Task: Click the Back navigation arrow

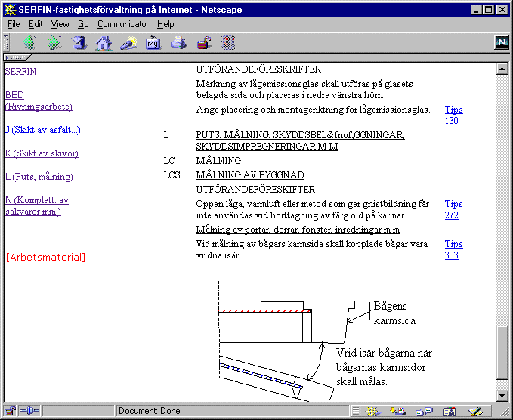Action: (30, 42)
